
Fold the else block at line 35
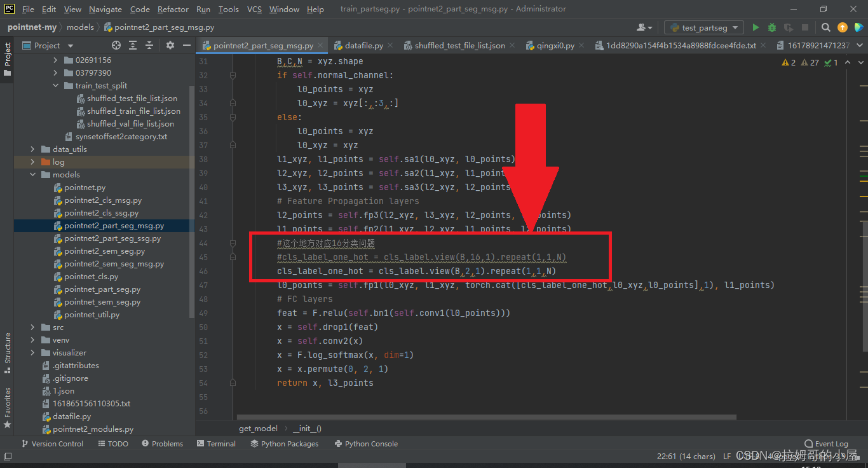coord(233,117)
